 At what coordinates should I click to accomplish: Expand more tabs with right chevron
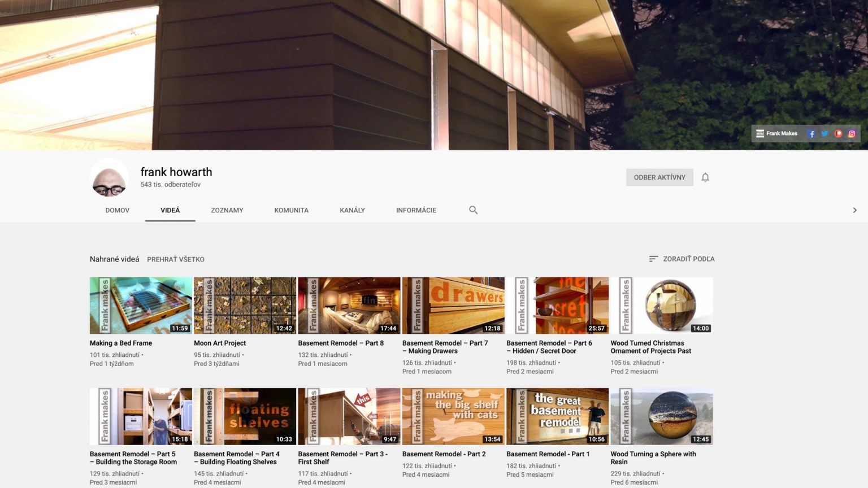coord(854,210)
